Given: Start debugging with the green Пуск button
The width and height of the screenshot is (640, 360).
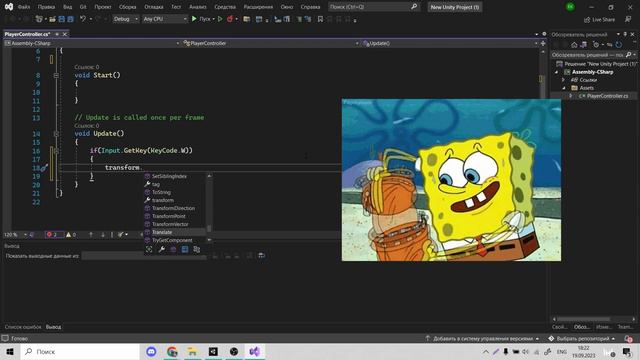Looking at the screenshot, I should [x=201, y=19].
